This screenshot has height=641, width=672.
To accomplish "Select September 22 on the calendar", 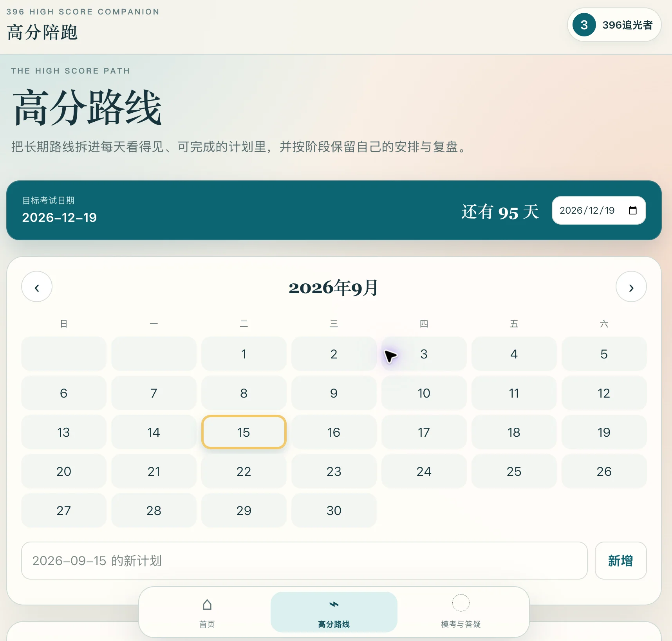I will [244, 471].
